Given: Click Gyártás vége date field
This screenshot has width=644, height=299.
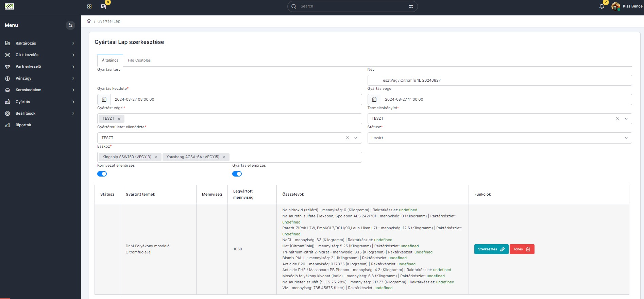Looking at the screenshot, I should (x=506, y=100).
